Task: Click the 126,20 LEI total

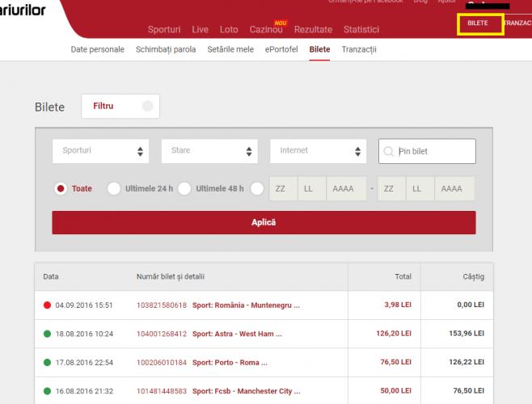Action: point(394,334)
